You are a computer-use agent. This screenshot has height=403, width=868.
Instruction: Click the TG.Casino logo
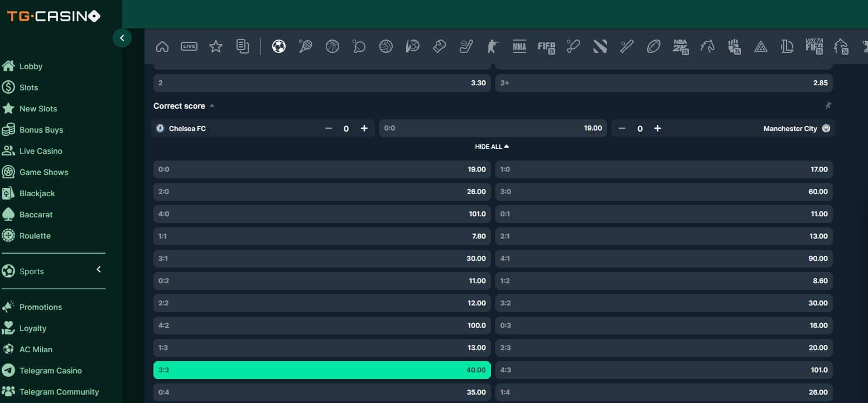click(54, 16)
